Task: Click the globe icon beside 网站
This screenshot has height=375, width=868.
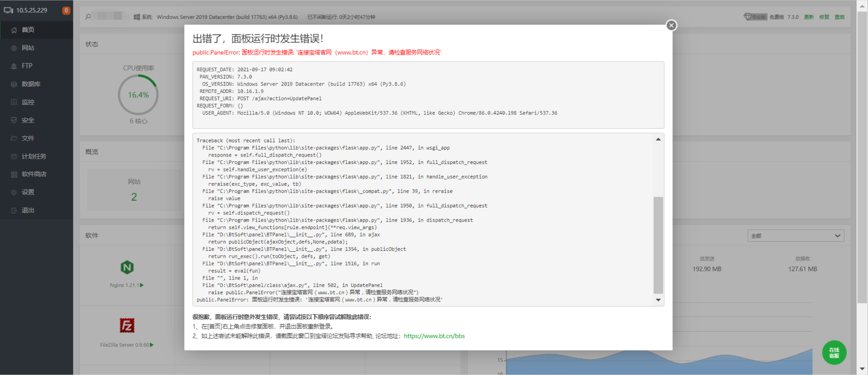Action: pyautogui.click(x=14, y=48)
